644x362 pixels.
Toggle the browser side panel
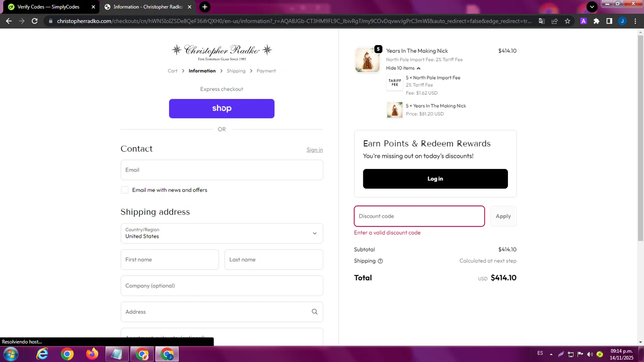(x=609, y=21)
